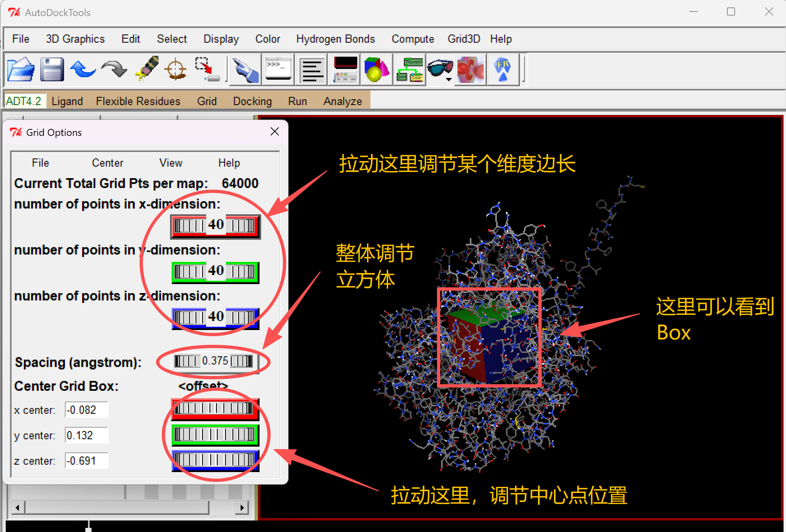Click the red x-dimension points thumbwheel
786x532 pixels.
pyautogui.click(x=215, y=226)
